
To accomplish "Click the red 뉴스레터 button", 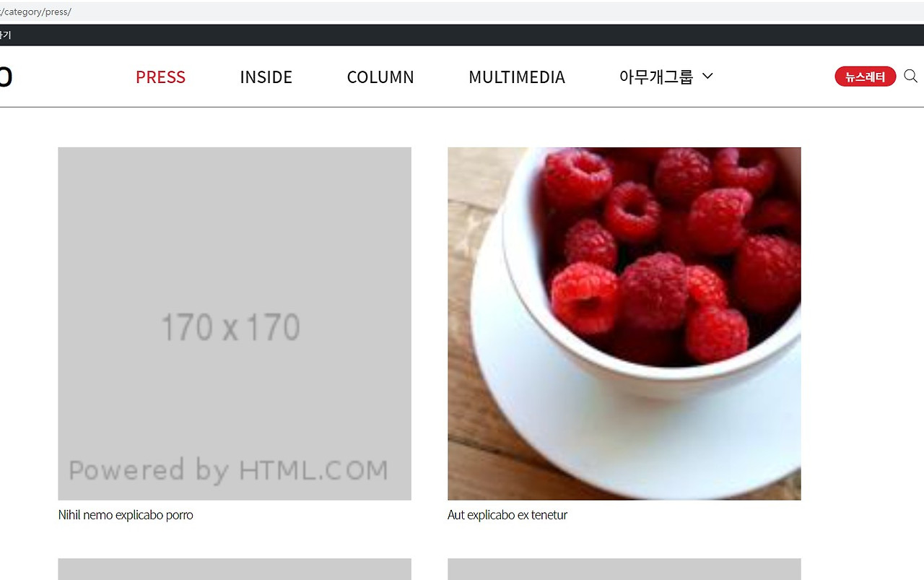I will tap(866, 77).
